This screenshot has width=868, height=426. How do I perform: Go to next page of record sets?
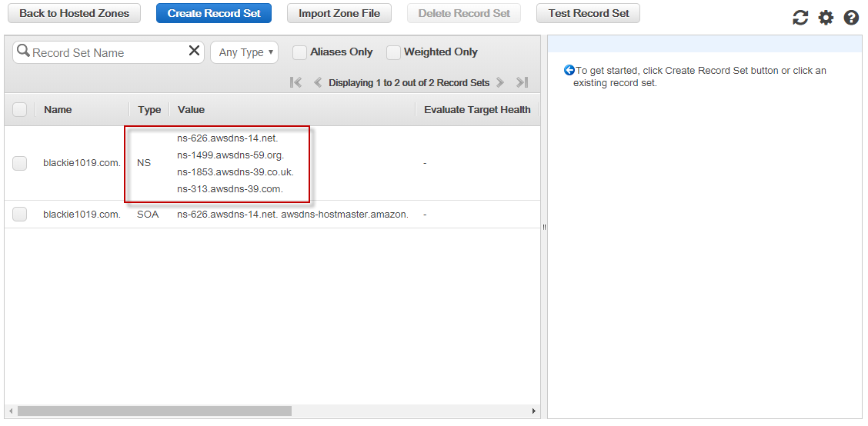tap(500, 82)
